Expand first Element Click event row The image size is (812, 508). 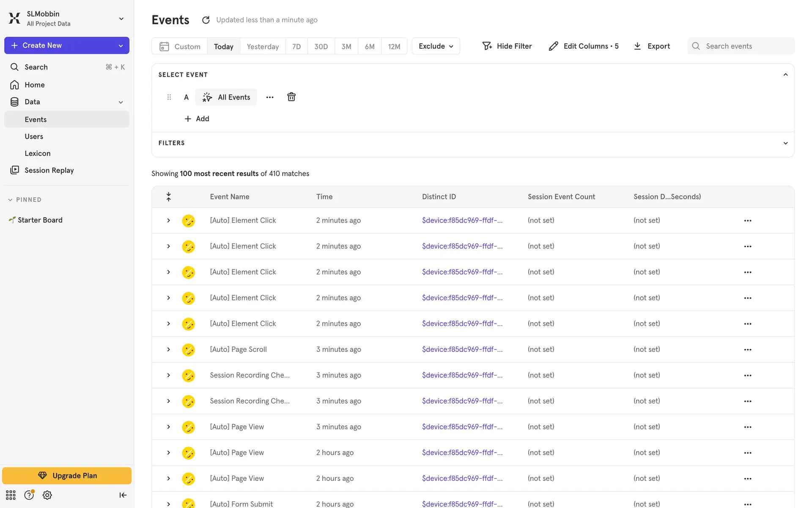click(x=168, y=220)
